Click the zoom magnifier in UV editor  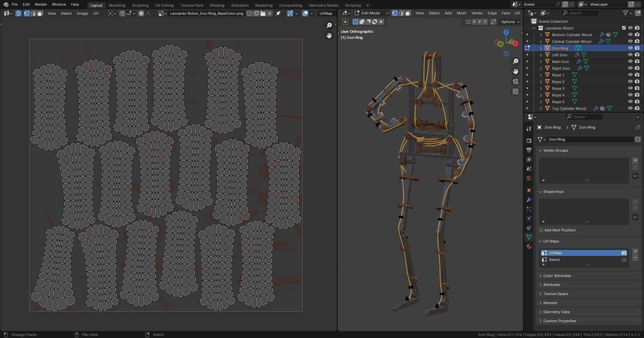(329, 25)
